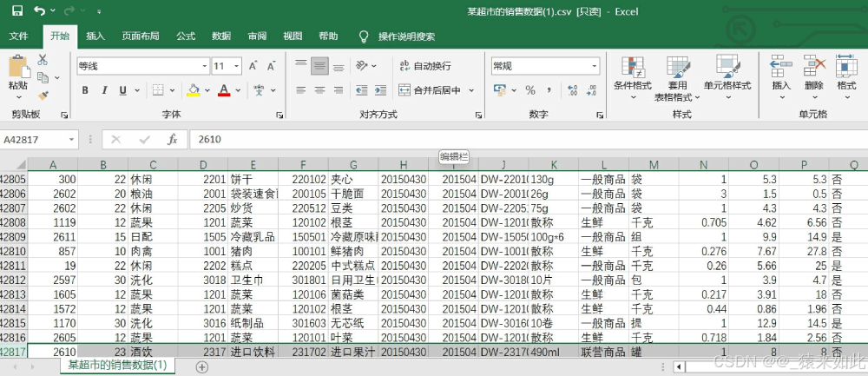Toggle Bold formatting

85,90
